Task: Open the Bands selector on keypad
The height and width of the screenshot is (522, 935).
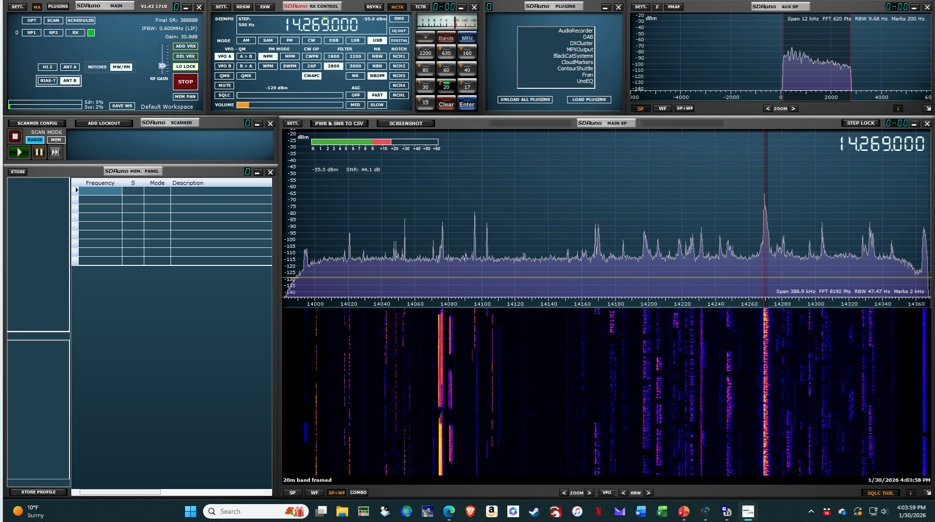Action: pos(446,38)
